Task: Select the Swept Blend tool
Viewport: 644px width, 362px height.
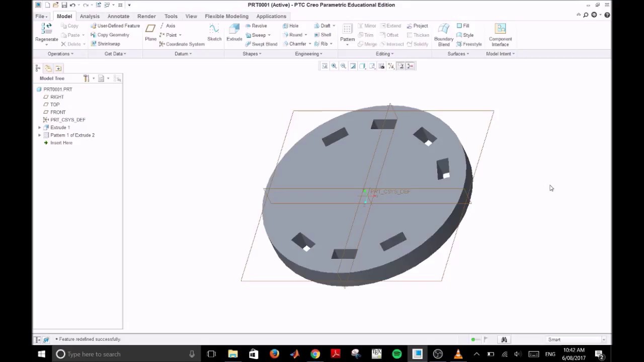Action: click(x=261, y=44)
